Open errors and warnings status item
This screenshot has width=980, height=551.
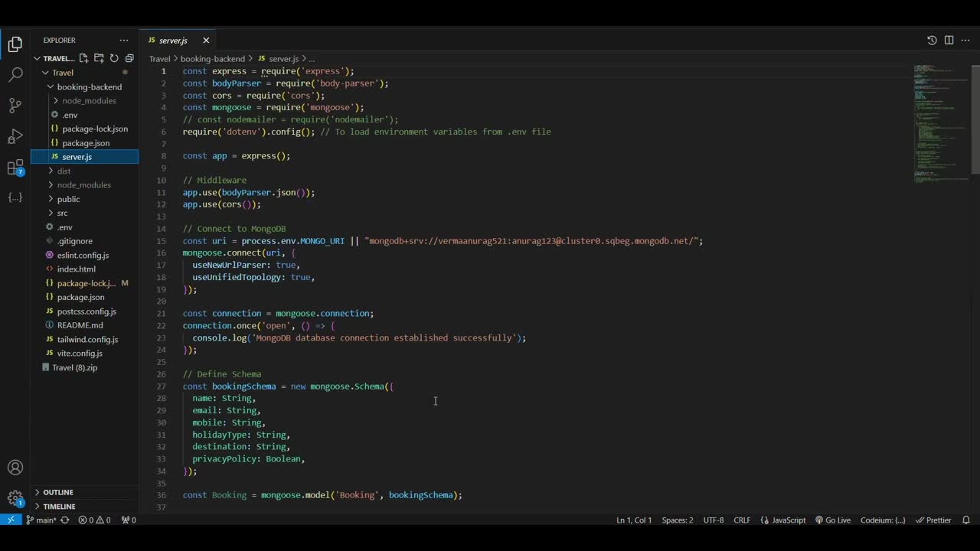pyautogui.click(x=95, y=520)
